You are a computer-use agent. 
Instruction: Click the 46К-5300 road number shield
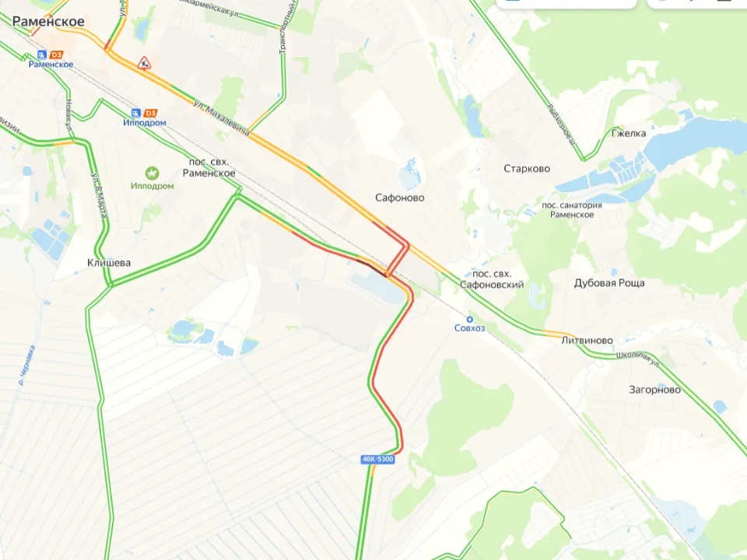coord(378,459)
